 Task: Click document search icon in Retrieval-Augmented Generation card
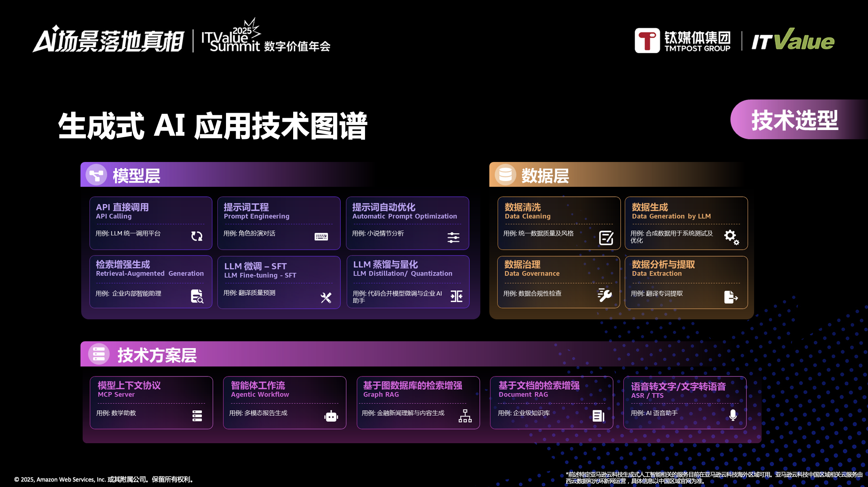197,296
